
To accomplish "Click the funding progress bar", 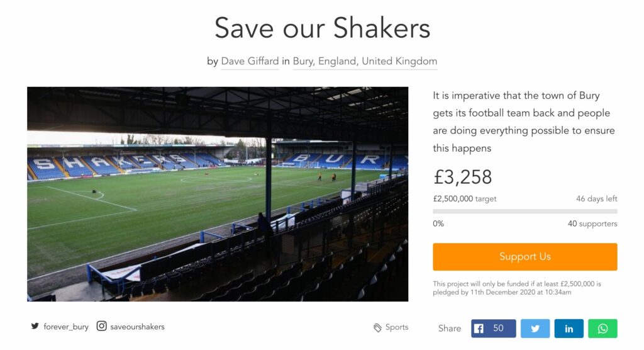I will point(525,212).
